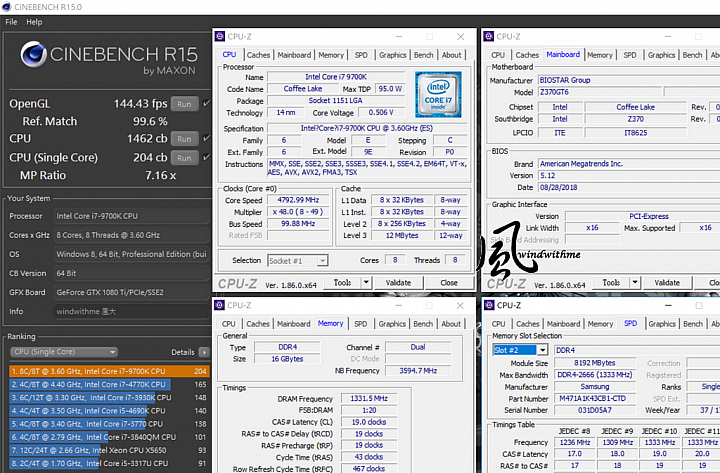This screenshot has width=720, height=473.
Task: Click the CPU-Z icon in the Memory window's title bar
Action: point(219,305)
